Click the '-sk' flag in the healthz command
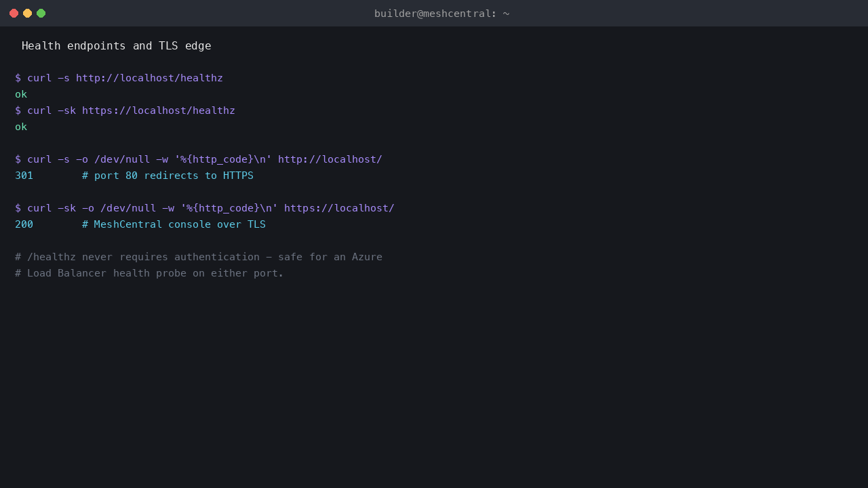This screenshot has width=868, height=488. (66, 110)
